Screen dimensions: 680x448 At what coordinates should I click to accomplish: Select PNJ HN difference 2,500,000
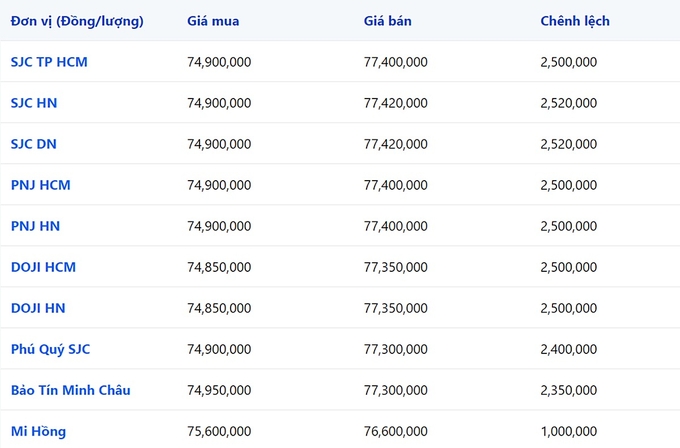(569, 226)
